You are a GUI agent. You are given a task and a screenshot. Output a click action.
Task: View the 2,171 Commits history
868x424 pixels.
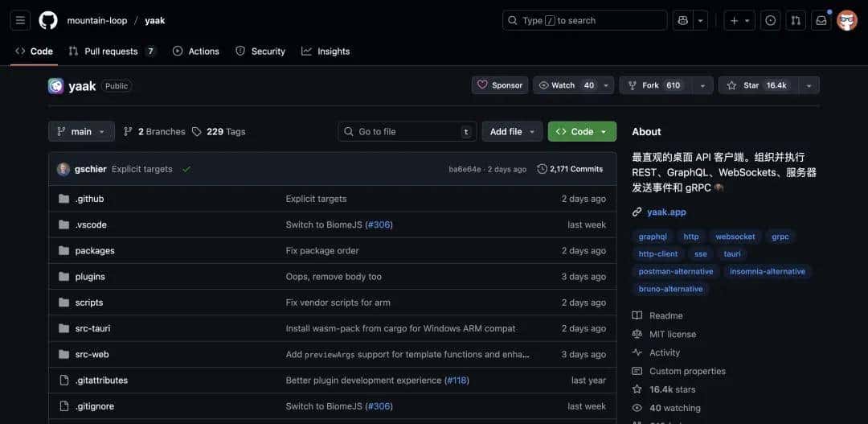click(570, 169)
